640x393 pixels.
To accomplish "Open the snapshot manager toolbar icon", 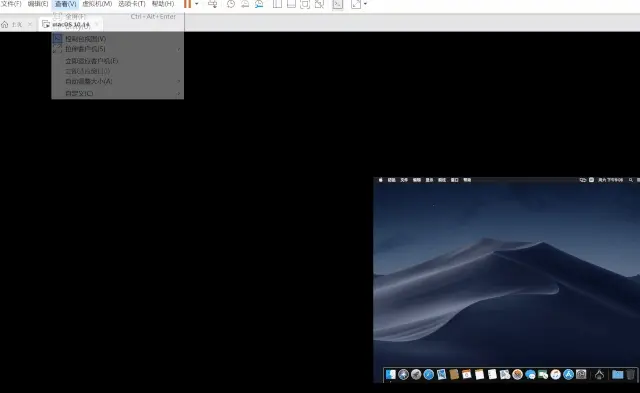I will tap(259, 4).
